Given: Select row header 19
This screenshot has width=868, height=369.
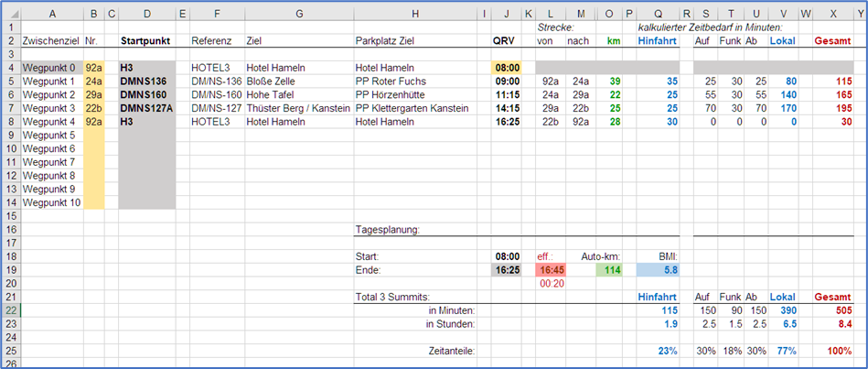Looking at the screenshot, I should coord(9,270).
